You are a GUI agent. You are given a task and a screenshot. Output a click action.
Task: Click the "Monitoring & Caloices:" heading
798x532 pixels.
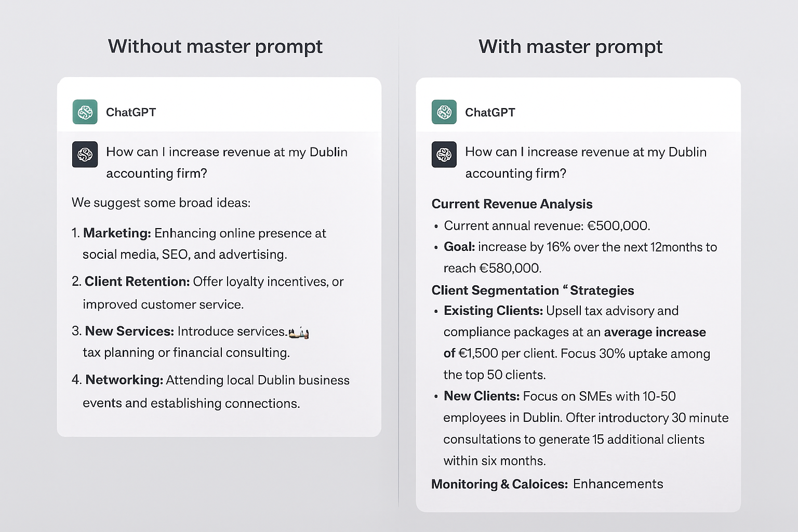point(499,484)
